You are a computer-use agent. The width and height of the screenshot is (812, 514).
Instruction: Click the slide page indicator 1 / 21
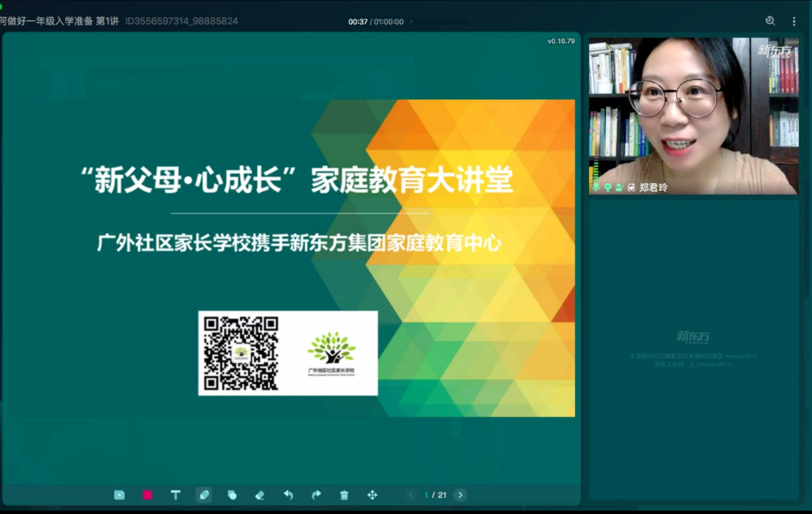(x=435, y=495)
